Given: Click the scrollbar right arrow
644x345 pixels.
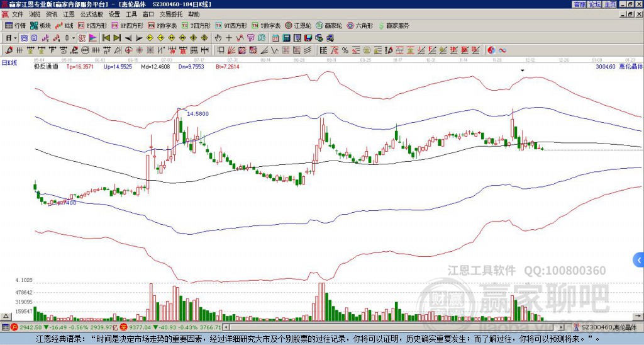Looking at the screenshot, I should [562, 327].
